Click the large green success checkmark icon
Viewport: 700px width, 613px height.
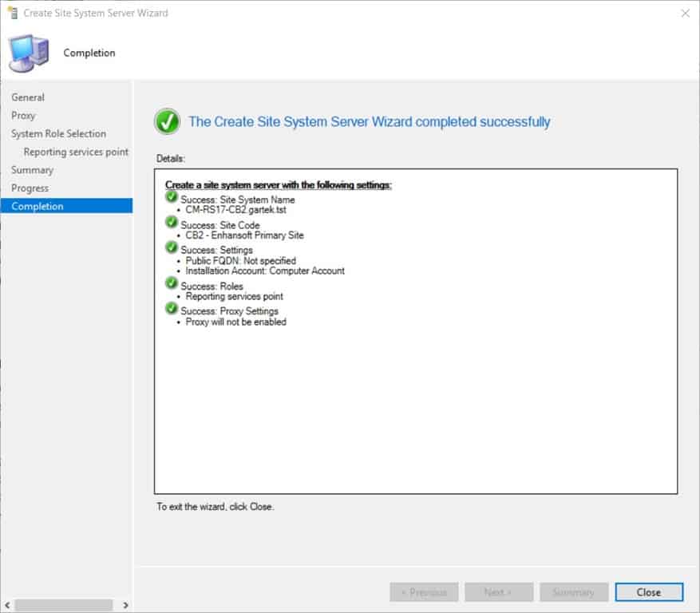pos(166,121)
